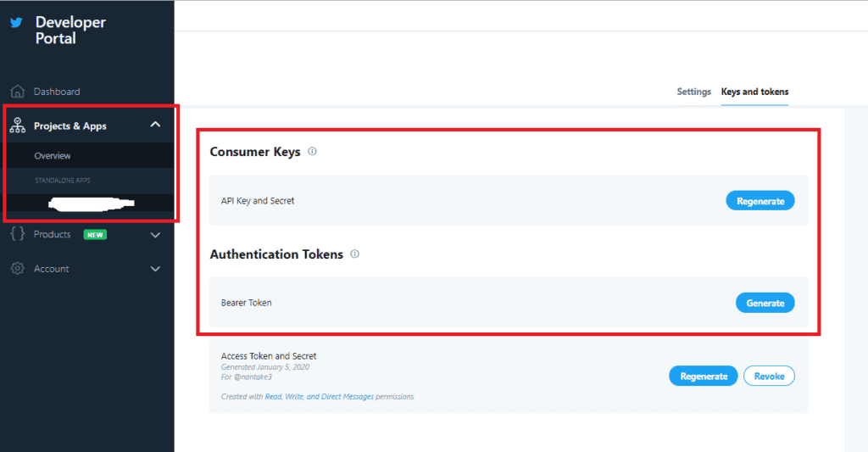The image size is (868, 452).
Task: Expand the Products menu chevron
Action: (x=155, y=235)
